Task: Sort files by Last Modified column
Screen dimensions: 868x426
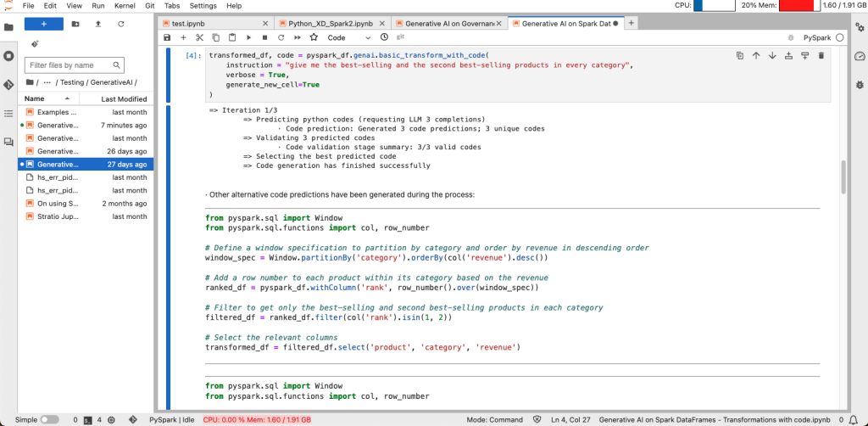Action: [124, 98]
